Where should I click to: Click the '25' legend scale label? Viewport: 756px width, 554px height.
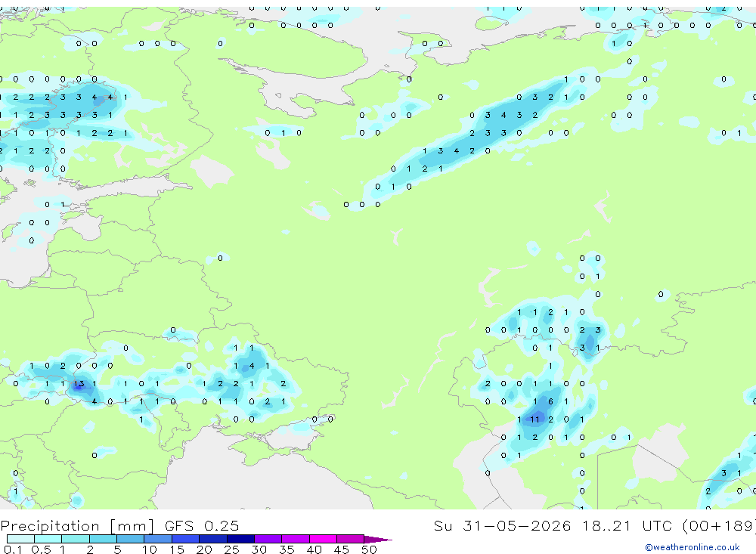pos(231,549)
